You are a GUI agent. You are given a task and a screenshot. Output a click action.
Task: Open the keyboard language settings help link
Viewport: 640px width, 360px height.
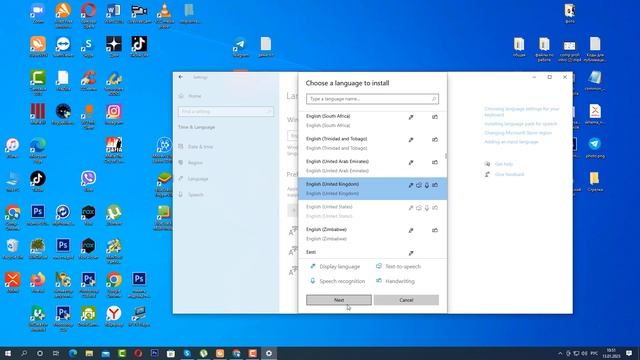522,112
